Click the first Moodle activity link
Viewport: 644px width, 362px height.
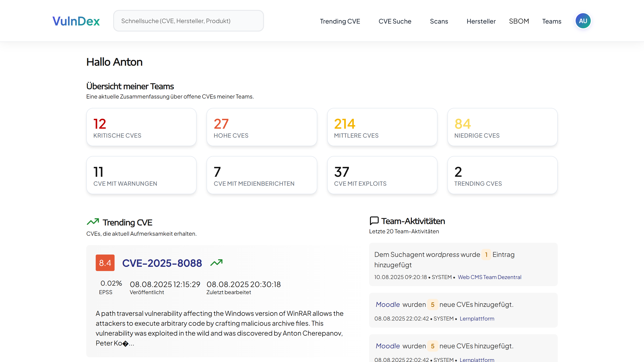[x=388, y=304]
